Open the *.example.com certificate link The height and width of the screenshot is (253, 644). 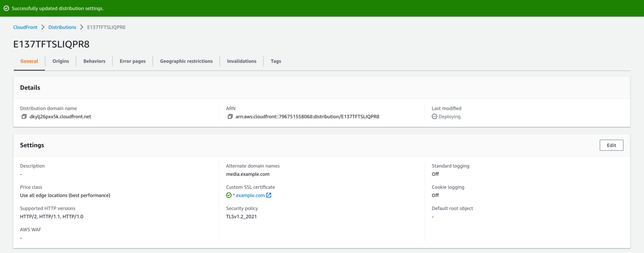coord(249,195)
